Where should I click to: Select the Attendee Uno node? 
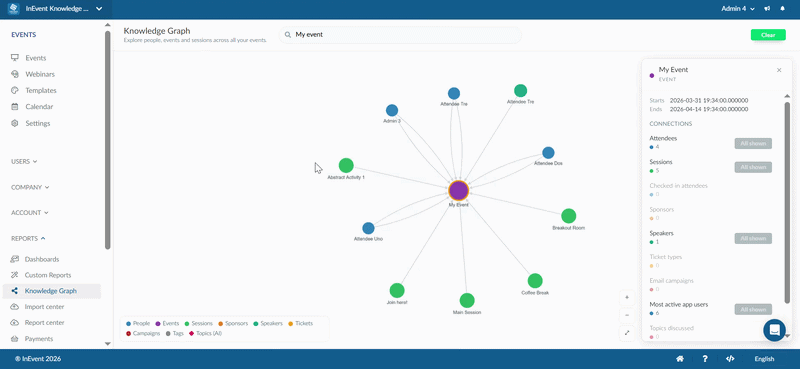tap(368, 228)
